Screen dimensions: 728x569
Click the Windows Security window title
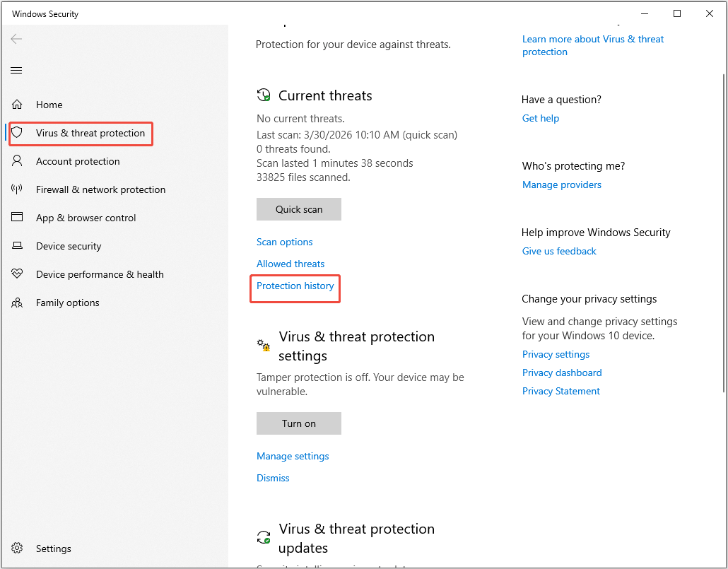pos(45,14)
